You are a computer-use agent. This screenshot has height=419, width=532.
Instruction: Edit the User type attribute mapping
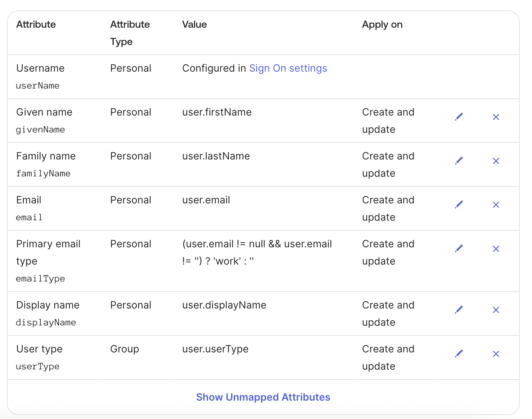pos(459,353)
